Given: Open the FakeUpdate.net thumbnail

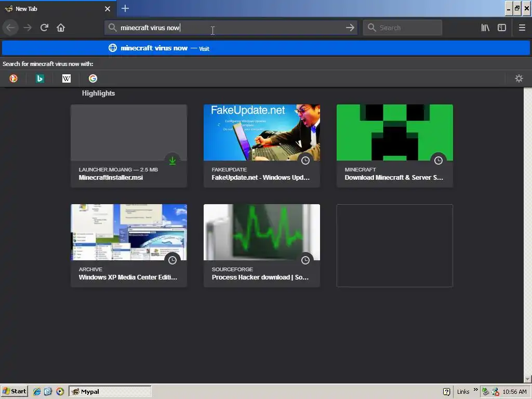Looking at the screenshot, I should click(262, 132).
